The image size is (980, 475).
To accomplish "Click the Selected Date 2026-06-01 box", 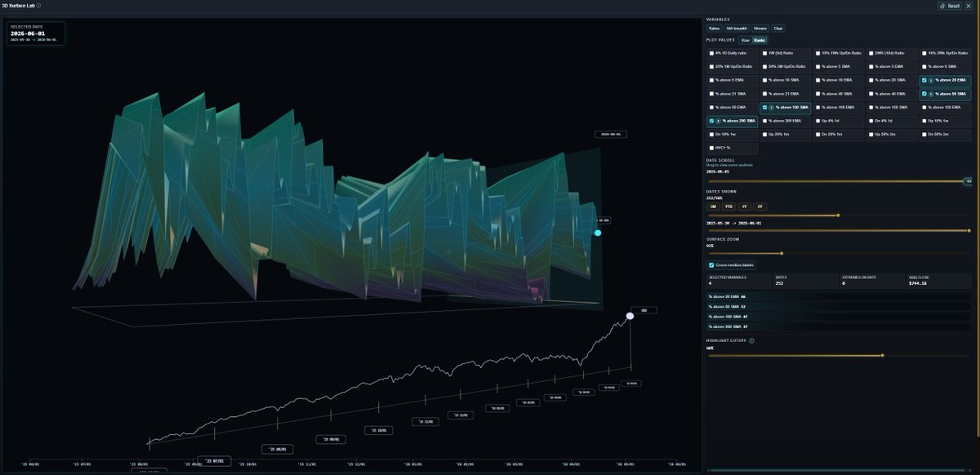I will point(36,33).
